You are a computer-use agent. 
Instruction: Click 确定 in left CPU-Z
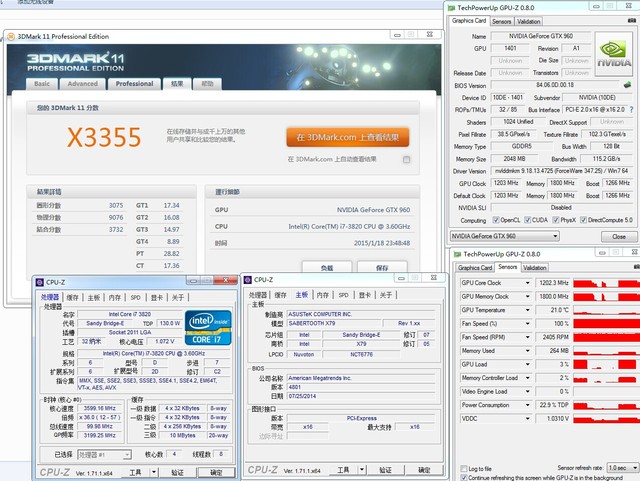216,472
